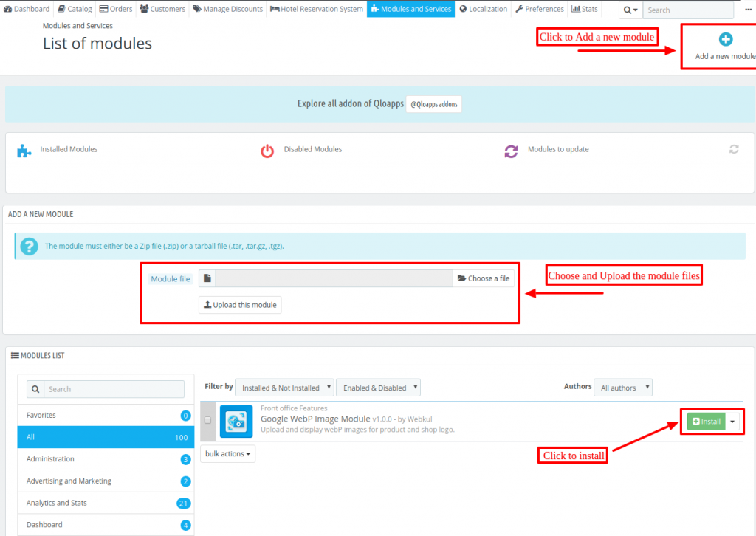Open the Preferences menu
Viewport: 756px width, 536px height.
(x=539, y=9)
